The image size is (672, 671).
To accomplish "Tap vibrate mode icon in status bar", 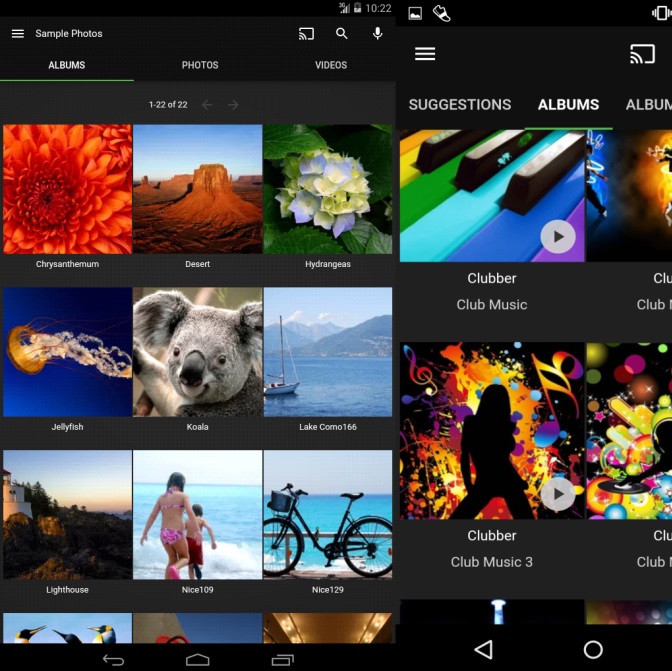I will tap(662, 13).
